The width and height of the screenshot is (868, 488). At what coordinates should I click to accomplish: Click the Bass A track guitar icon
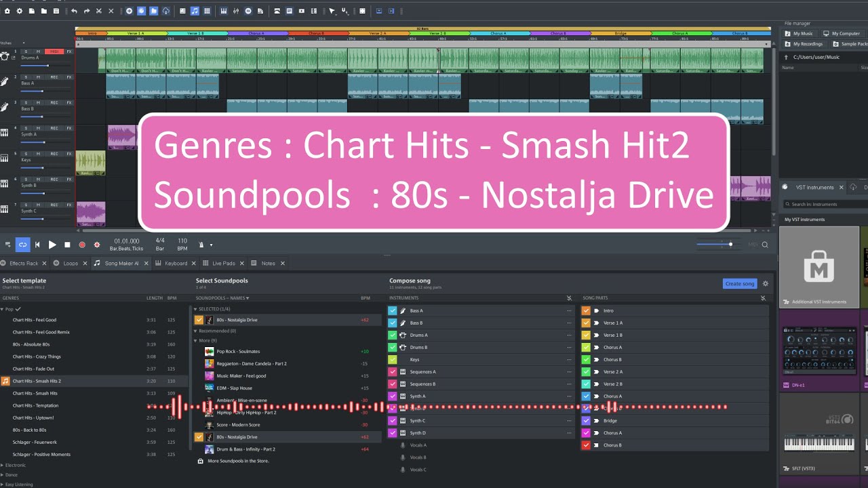[x=4, y=82]
